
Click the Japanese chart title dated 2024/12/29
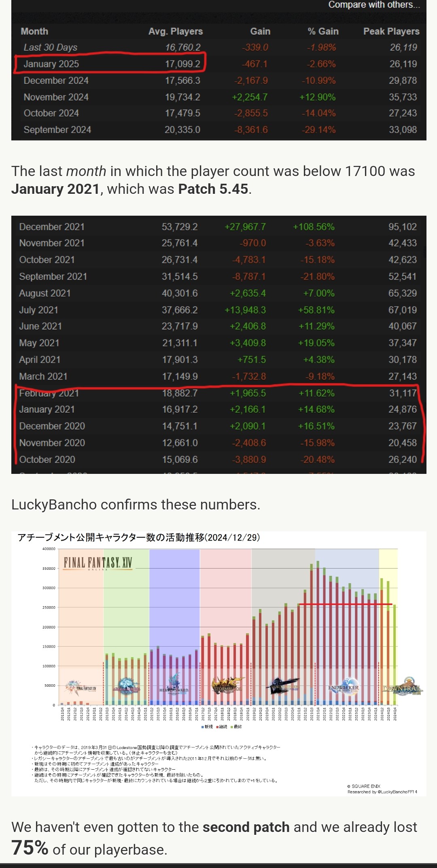139,537
